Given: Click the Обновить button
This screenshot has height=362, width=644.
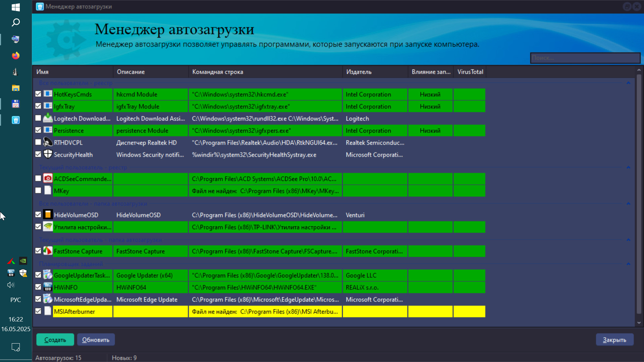Looking at the screenshot, I should (96, 340).
